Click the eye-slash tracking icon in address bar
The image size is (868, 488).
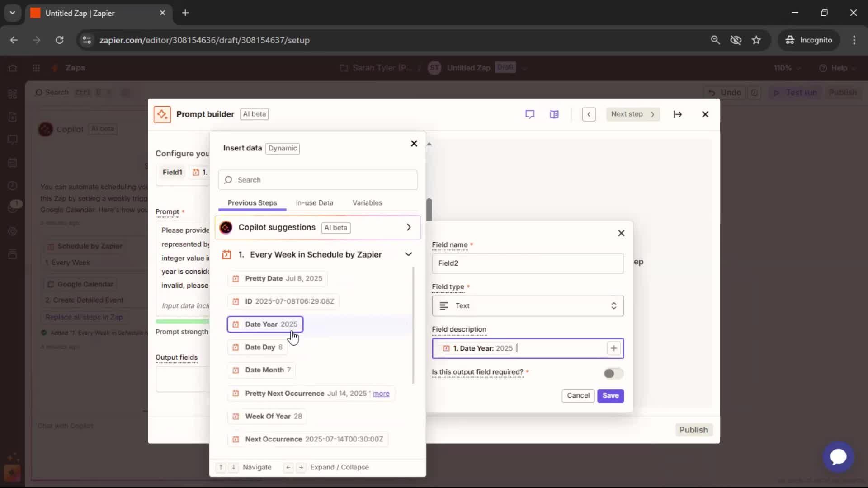[736, 40]
